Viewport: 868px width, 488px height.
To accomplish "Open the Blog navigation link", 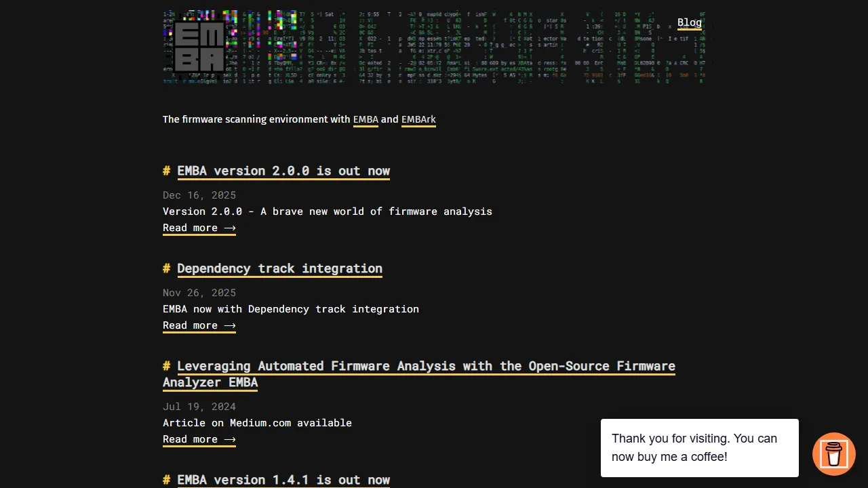I will tap(689, 22).
